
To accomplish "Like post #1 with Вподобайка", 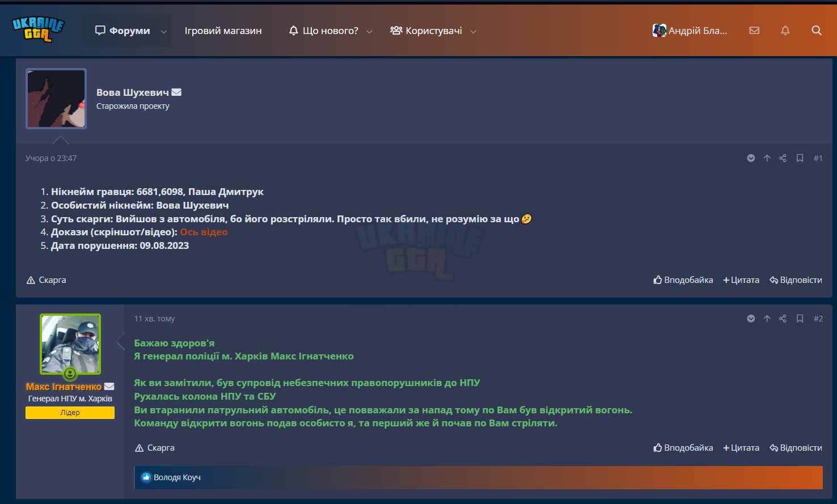I will (x=683, y=280).
